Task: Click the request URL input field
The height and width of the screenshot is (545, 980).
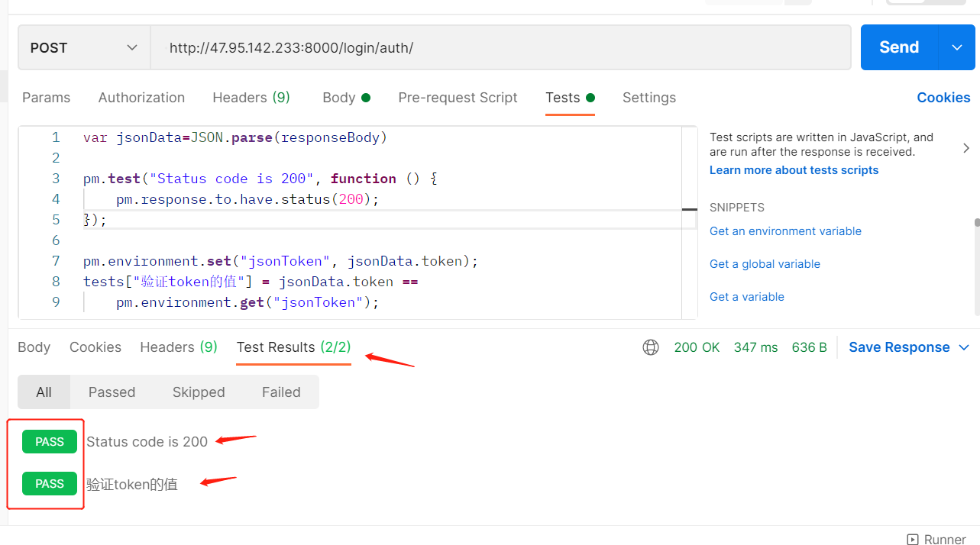Action: pos(500,47)
